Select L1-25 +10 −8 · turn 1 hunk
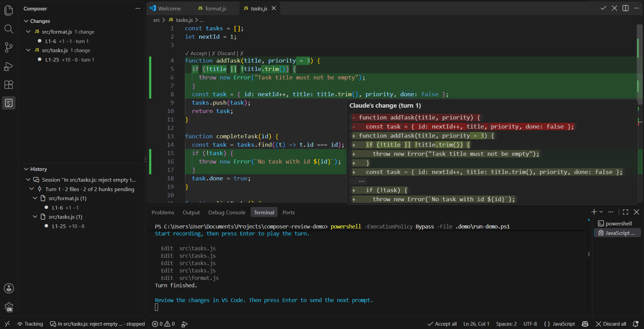Image resolution: width=644 pixels, height=329 pixels. tap(81, 60)
